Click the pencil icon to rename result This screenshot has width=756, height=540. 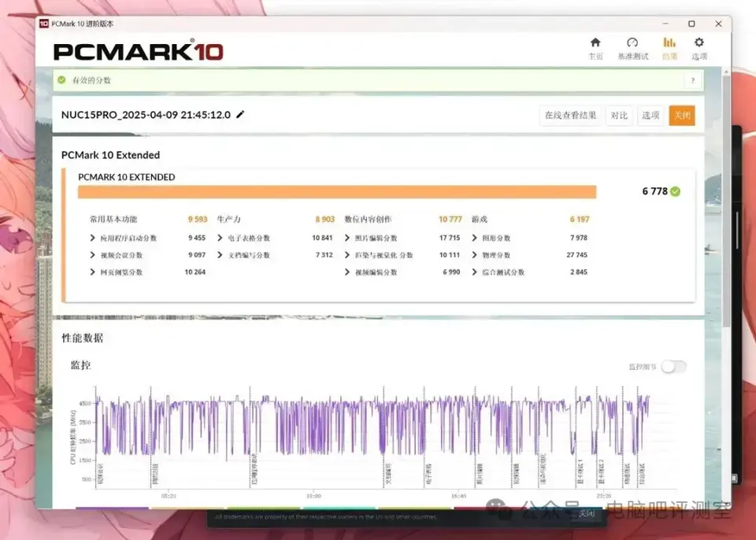click(240, 114)
